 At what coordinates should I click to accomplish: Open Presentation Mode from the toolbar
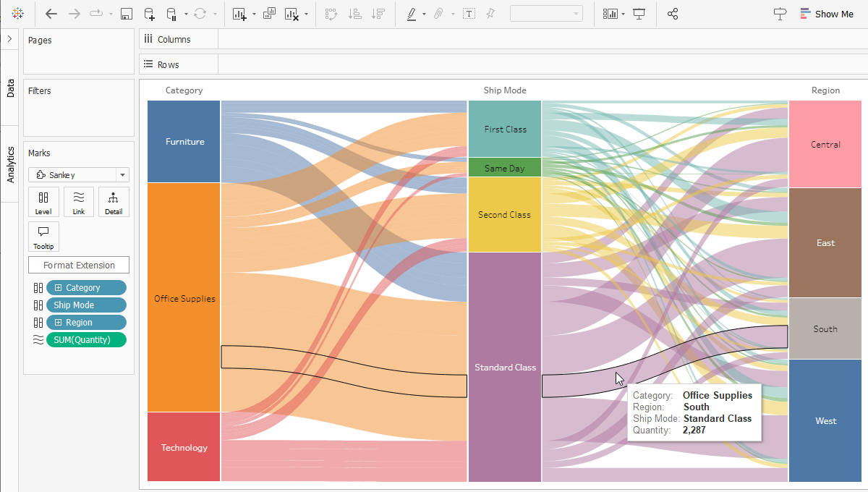pyautogui.click(x=639, y=14)
